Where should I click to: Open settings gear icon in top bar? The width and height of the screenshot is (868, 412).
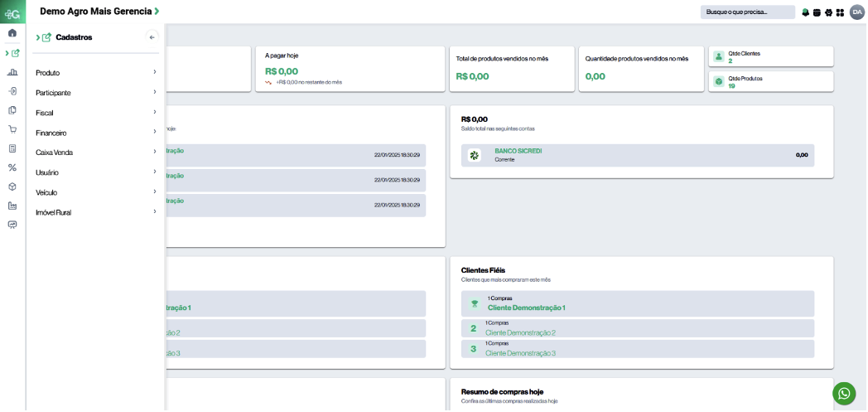828,12
